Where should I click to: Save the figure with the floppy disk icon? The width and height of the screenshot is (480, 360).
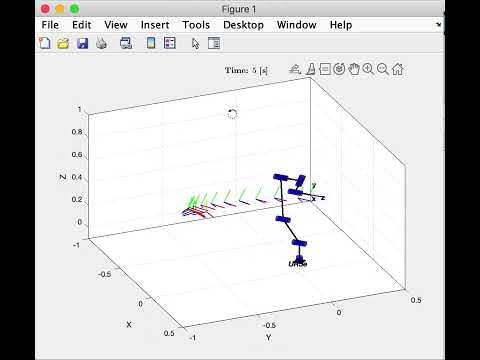pos(82,43)
